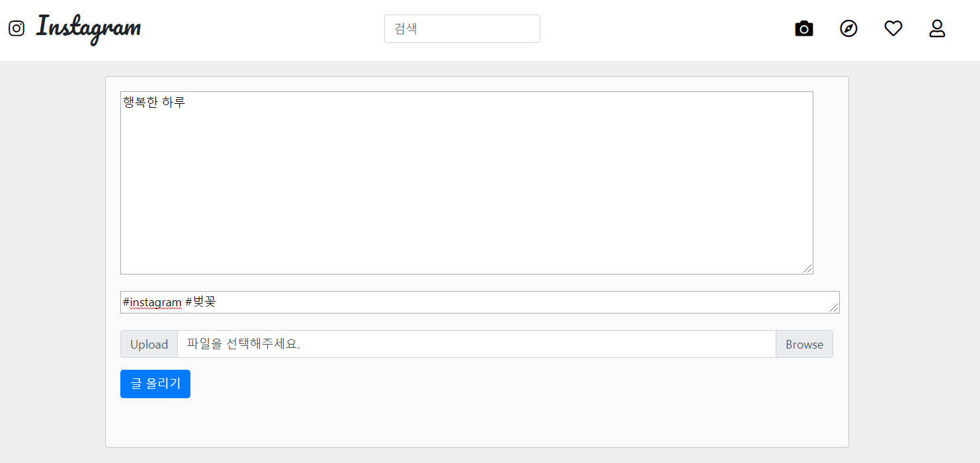This screenshot has width=980, height=463.
Task: Submit with the 글 올리기 button
Action: (x=155, y=384)
